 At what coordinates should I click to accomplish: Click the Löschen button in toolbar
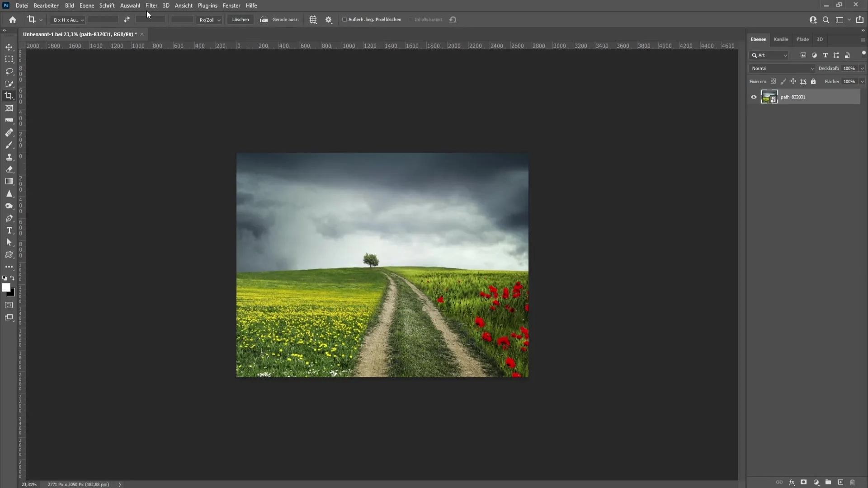(240, 20)
